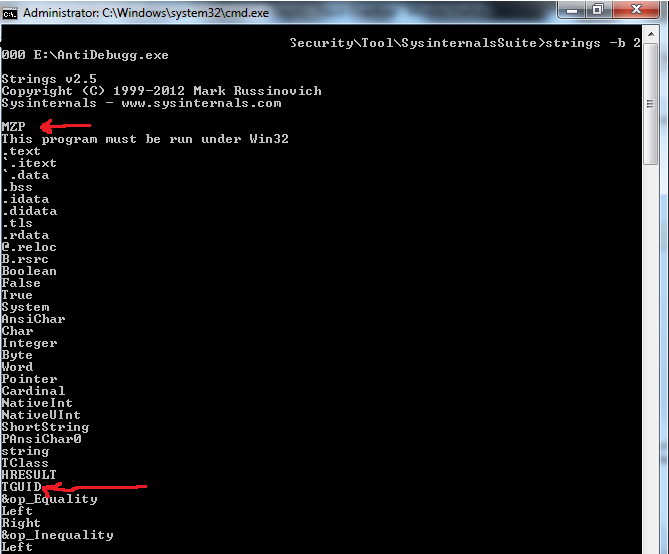
Task: Click the '@.reloc' line
Action: (29, 247)
